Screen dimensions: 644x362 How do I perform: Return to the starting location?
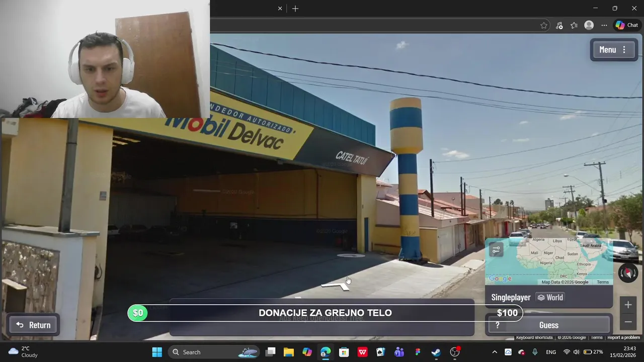click(x=33, y=325)
